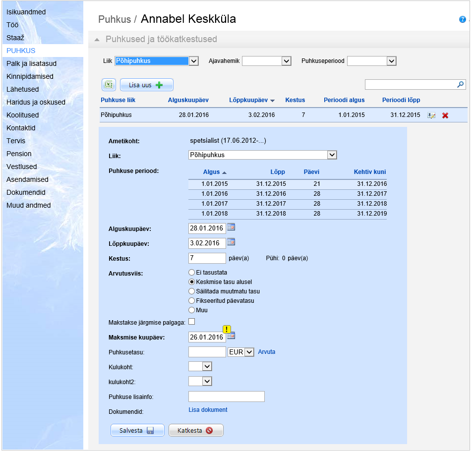This screenshot has height=454, width=476.
Task: Open 'Palk ja lisatasud' in sidebar
Action: tap(31, 63)
